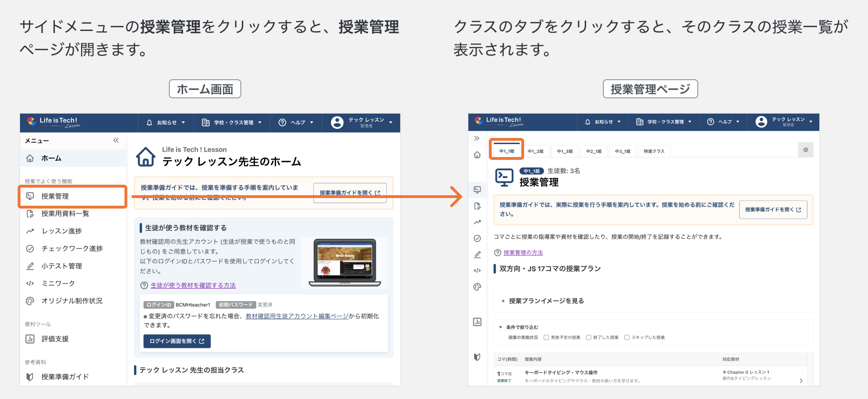Click 授業準備ガイドを開く button on 授業管理 page

click(773, 210)
